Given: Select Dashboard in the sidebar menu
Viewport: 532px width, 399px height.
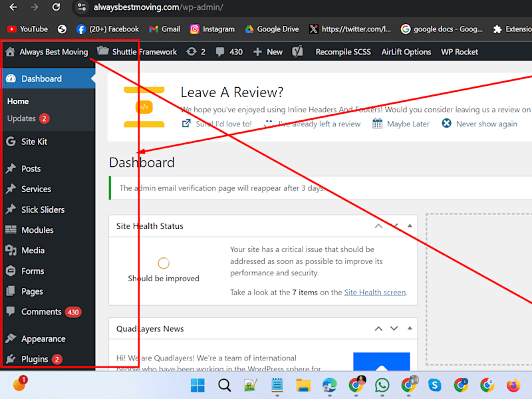Looking at the screenshot, I should [x=47, y=78].
